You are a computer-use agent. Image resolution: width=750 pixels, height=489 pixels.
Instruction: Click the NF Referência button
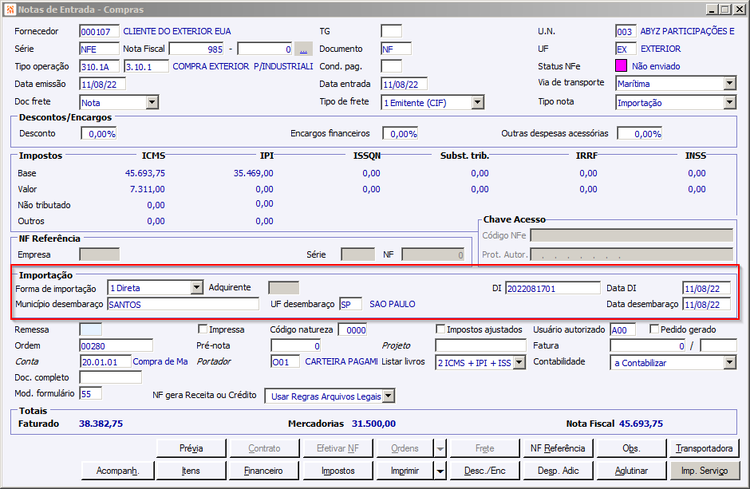(x=557, y=448)
